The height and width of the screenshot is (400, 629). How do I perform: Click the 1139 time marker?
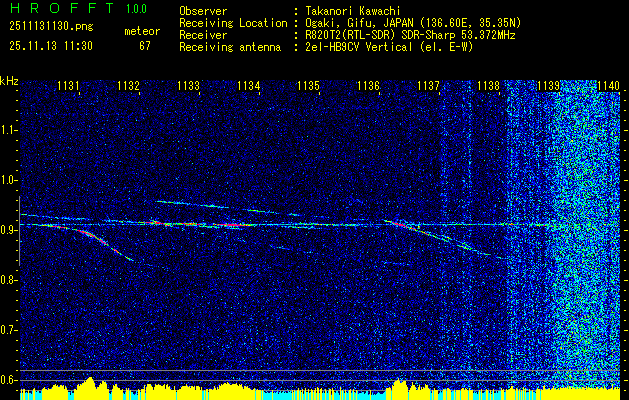coord(548,86)
